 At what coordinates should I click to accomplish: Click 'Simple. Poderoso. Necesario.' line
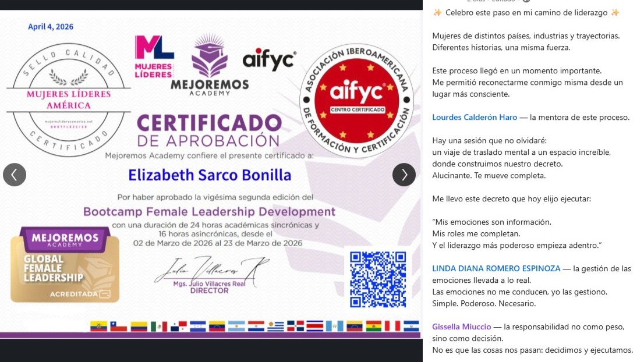[484, 304]
